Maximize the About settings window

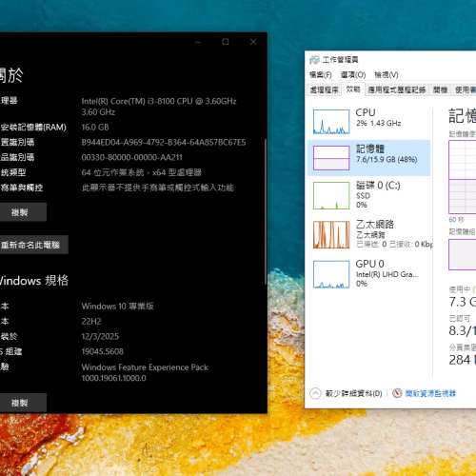226,42
